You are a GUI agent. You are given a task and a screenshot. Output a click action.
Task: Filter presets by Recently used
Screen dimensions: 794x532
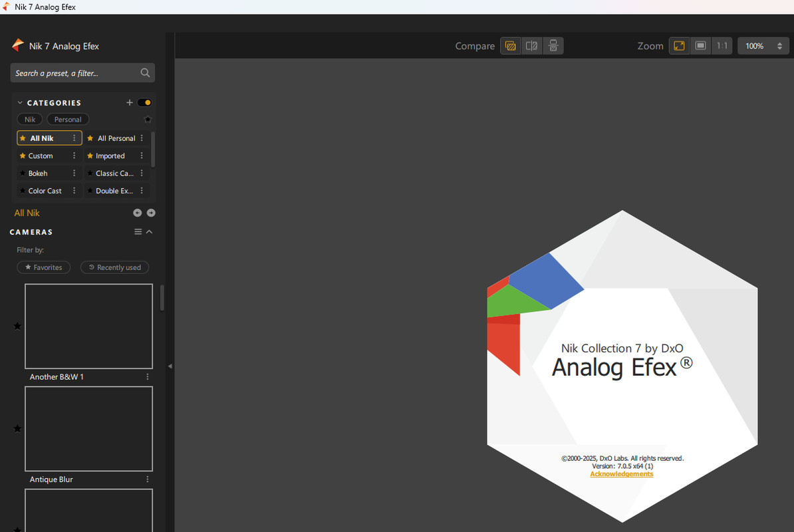[x=114, y=267]
